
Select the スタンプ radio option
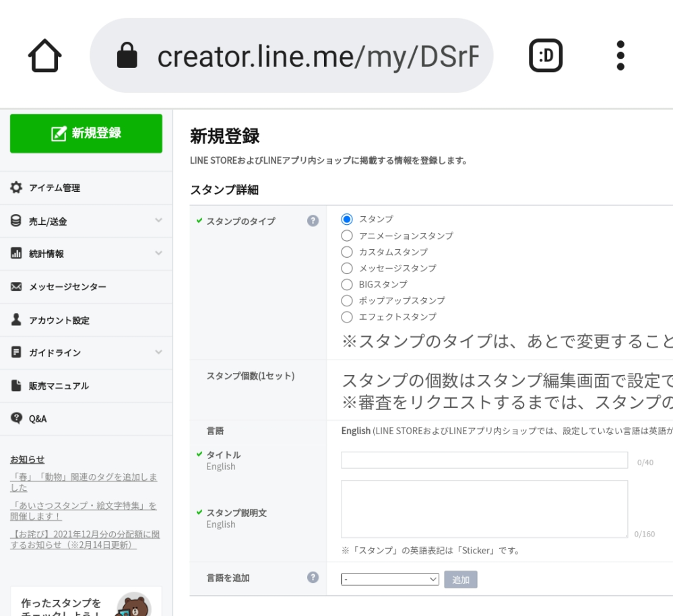347,219
